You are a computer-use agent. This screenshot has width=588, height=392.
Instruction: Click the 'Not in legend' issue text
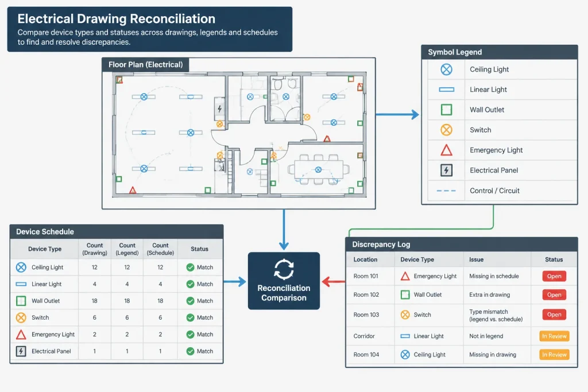point(486,336)
